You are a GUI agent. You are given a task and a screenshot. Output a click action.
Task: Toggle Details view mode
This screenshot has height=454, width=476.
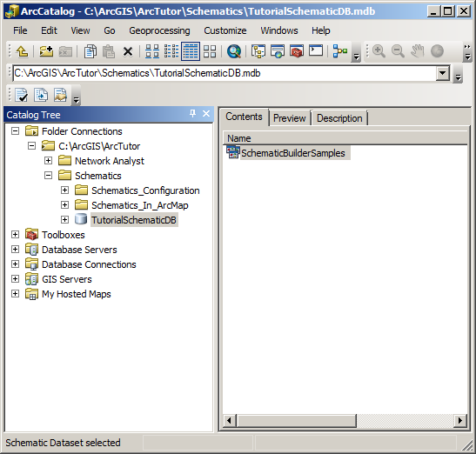[191, 51]
